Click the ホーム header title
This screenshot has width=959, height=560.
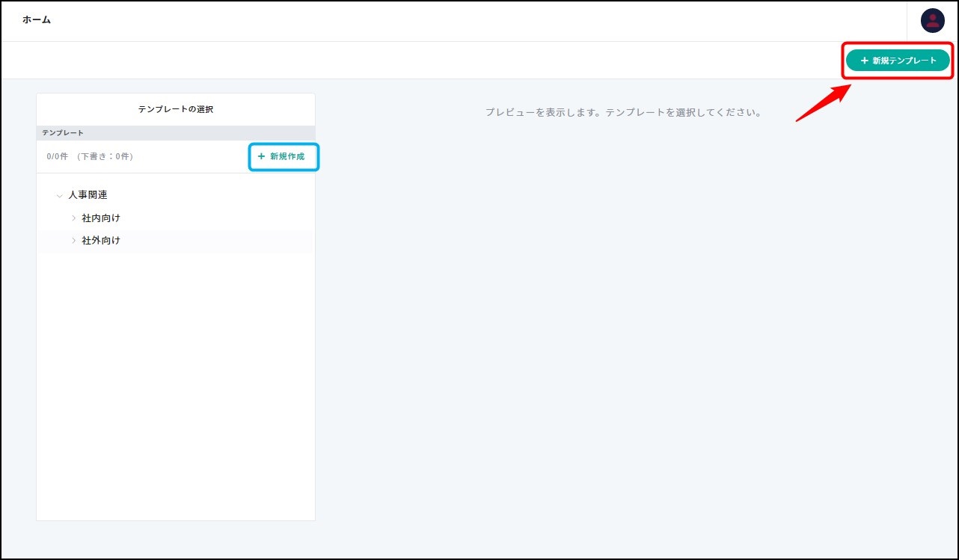tap(37, 20)
